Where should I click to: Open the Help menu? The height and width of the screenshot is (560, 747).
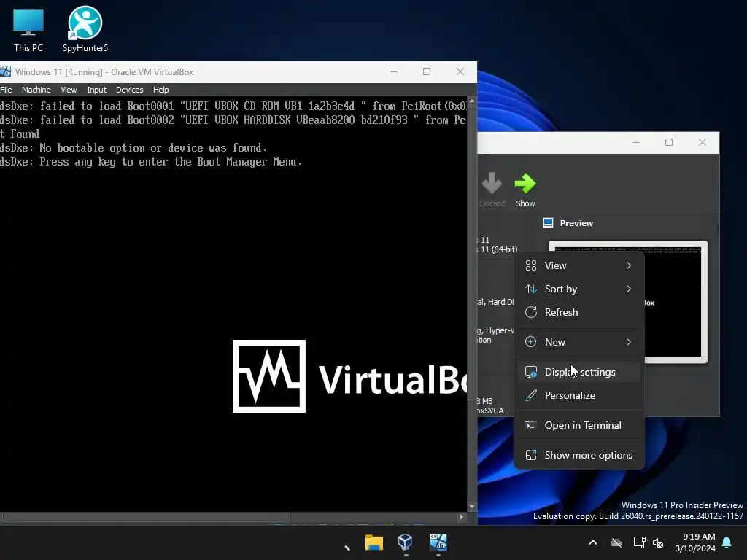pyautogui.click(x=161, y=90)
